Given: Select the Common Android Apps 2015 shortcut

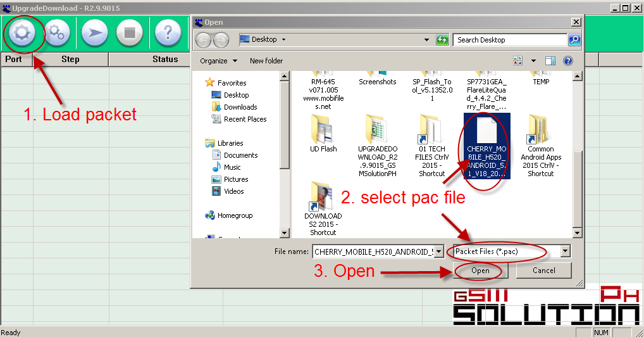Looking at the screenshot, I should 541,146.
